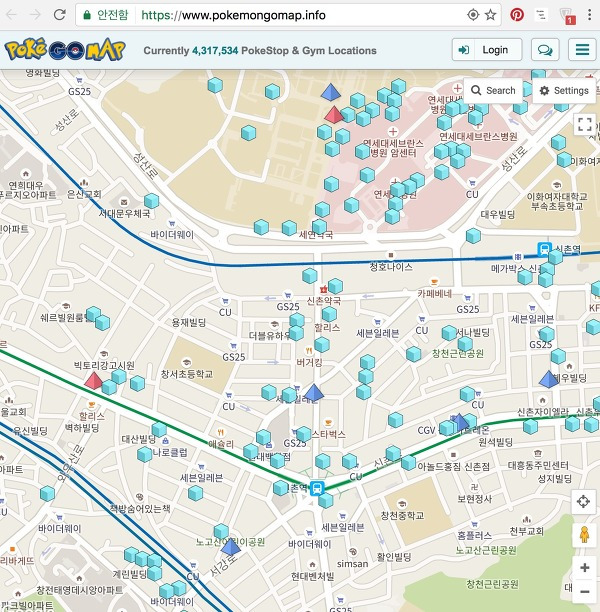This screenshot has height=612, width=600.
Task: Click the 현대벤처빌 map label
Action: (x=313, y=576)
